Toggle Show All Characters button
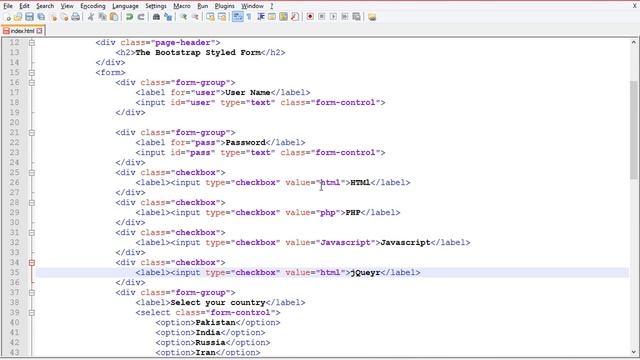This screenshot has width=640, height=360. point(249,17)
